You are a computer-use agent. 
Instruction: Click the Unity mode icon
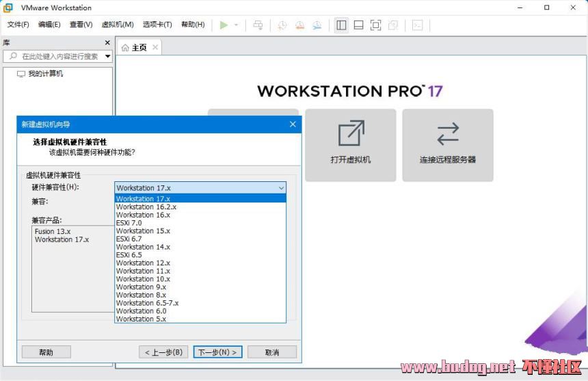pyautogui.click(x=393, y=25)
